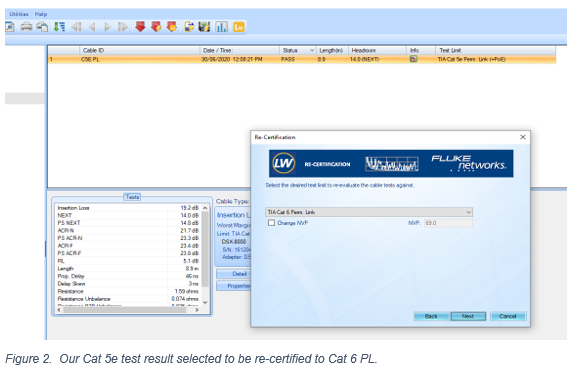The image size is (576, 371).
Task: Open print preview from the toolbar
Action: pyautogui.click(x=10, y=27)
